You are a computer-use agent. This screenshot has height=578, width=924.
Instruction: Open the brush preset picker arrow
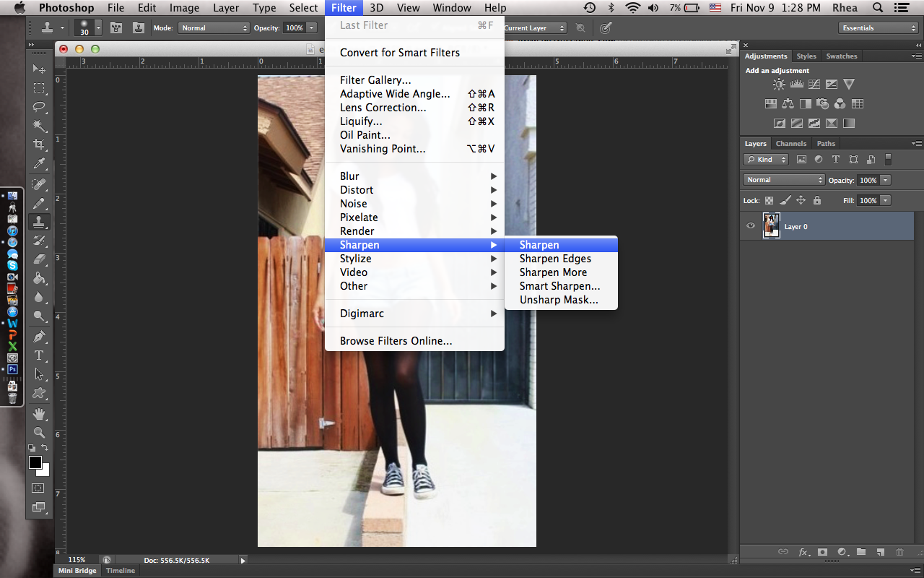pos(98,28)
